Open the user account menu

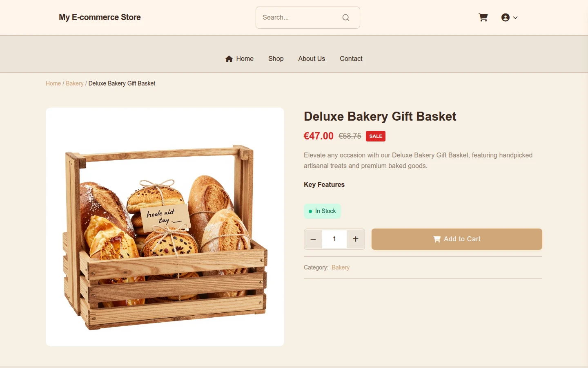[x=509, y=18]
